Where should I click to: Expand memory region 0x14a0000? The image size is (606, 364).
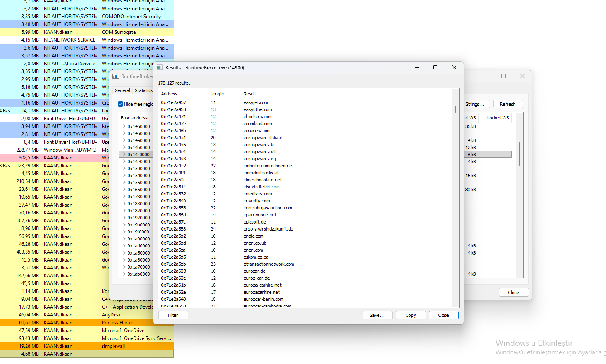(124, 140)
